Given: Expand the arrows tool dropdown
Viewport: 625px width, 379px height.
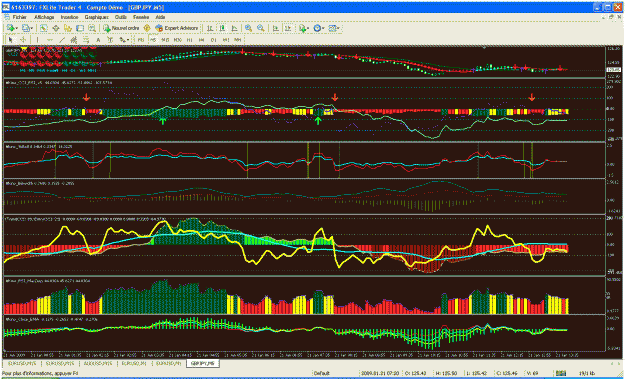Looking at the screenshot, I should 128,40.
